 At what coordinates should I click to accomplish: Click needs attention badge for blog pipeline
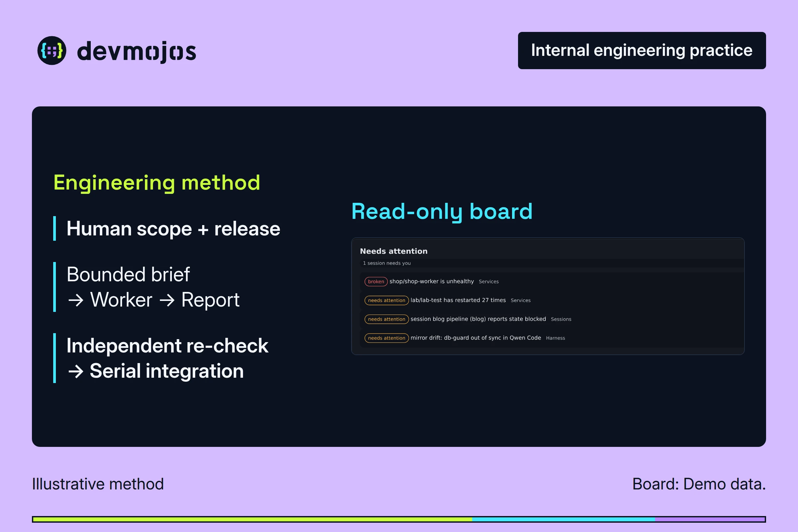[386, 319]
